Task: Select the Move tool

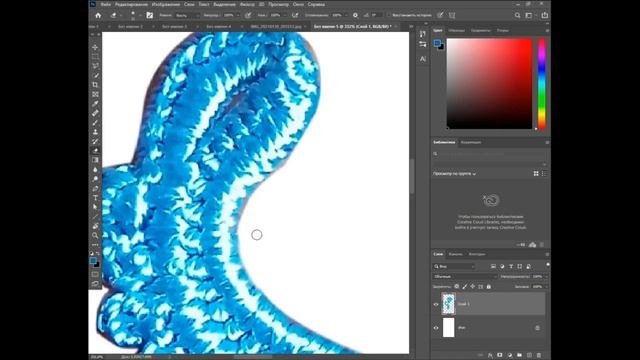Action: click(95, 47)
